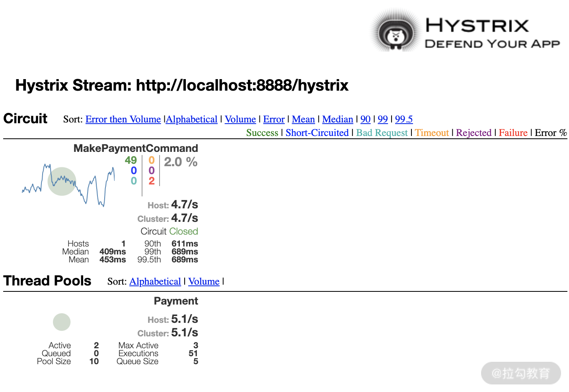Viewport: 569px width, 392px height.
Task: Click the Mean 453ms value
Action: 113,260
